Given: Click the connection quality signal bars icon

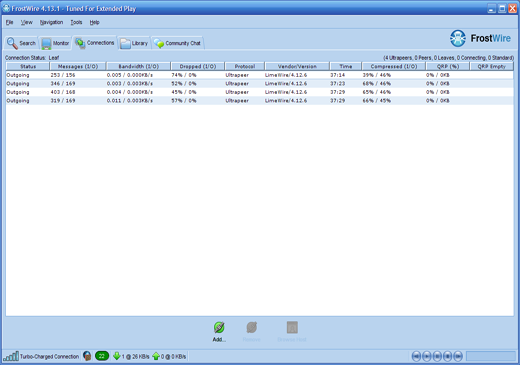Looking at the screenshot, I should 11,356.
